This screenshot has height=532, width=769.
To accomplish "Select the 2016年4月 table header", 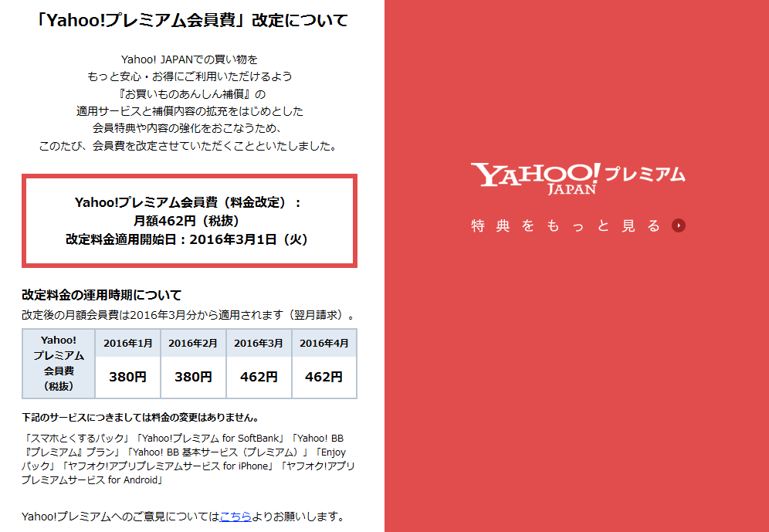I will 324,344.
